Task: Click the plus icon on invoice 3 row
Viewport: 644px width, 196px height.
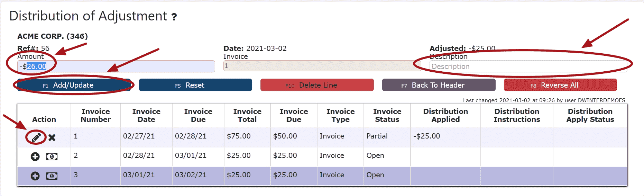Action: (x=35, y=176)
